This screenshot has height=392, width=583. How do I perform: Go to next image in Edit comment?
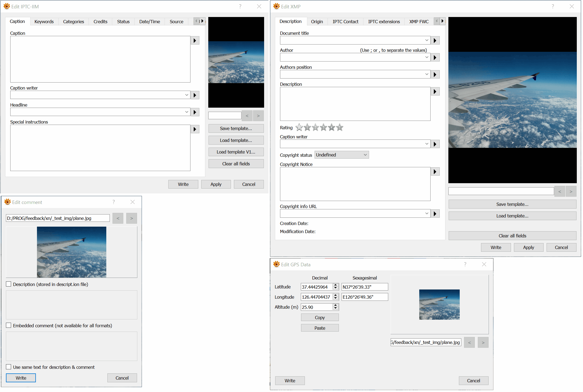click(131, 218)
